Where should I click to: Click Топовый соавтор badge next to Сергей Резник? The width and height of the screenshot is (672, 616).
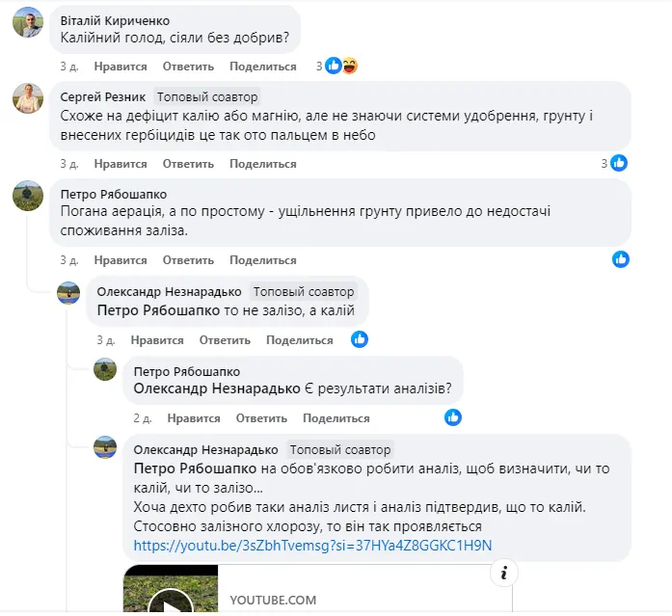[207, 97]
